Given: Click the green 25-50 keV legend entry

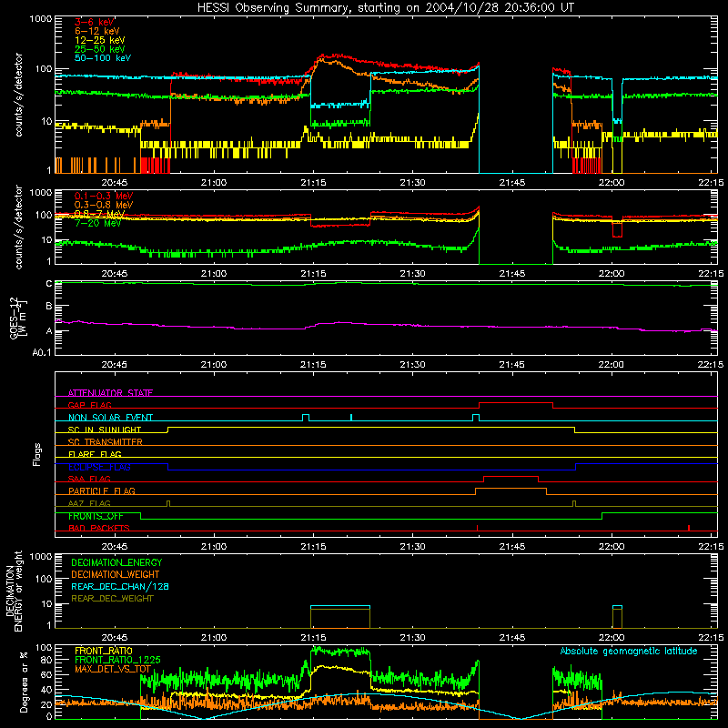Looking at the screenshot, I should tap(100, 49).
